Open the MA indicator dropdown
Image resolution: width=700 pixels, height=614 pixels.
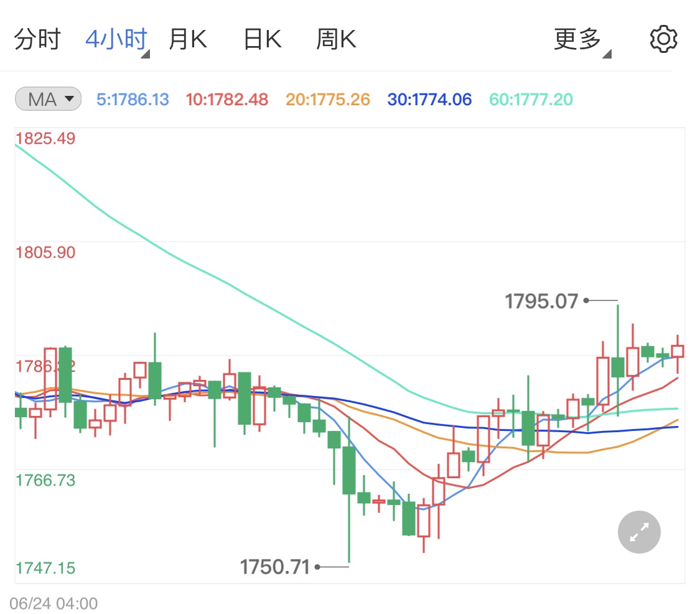[x=48, y=99]
